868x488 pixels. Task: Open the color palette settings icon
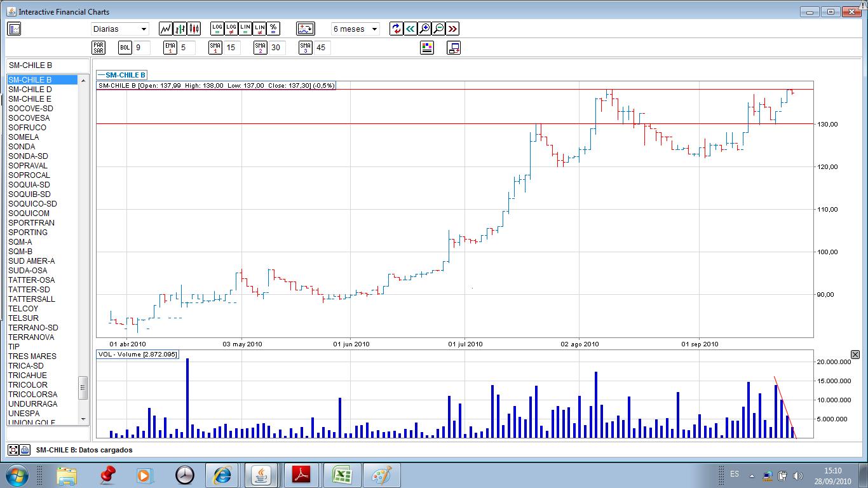click(427, 48)
